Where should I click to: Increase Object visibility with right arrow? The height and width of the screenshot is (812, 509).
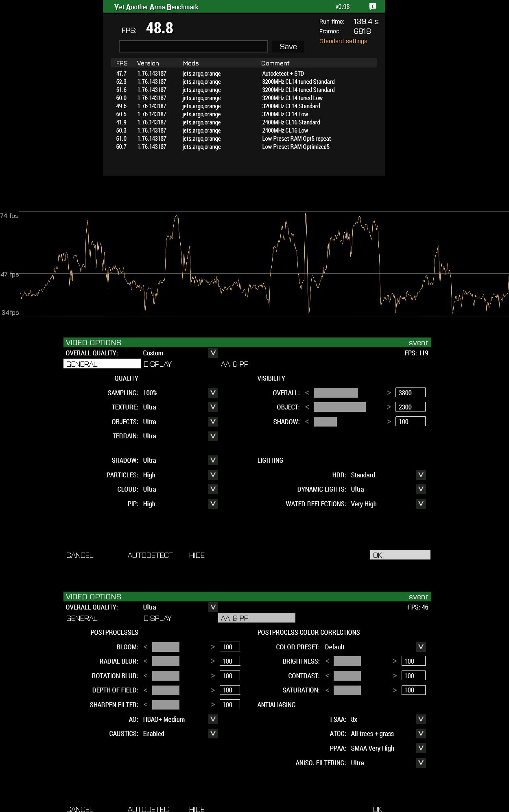tap(389, 407)
